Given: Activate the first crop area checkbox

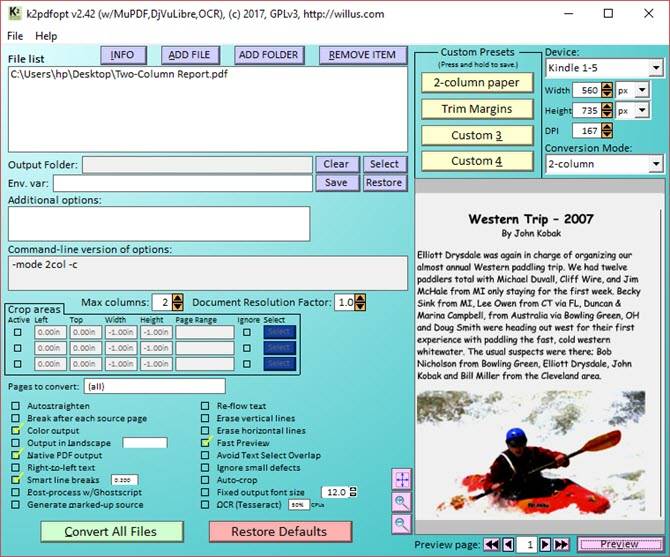Looking at the screenshot, I should tap(18, 332).
